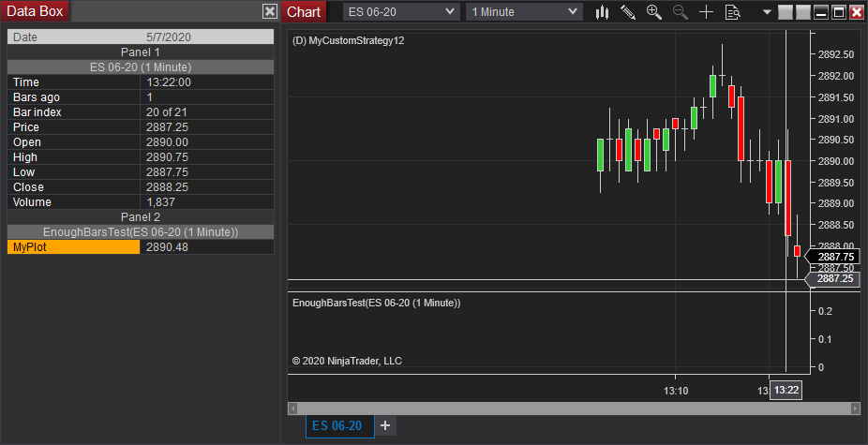Click the 2887.75 current price marker
The image size is (868, 445).
(832, 257)
